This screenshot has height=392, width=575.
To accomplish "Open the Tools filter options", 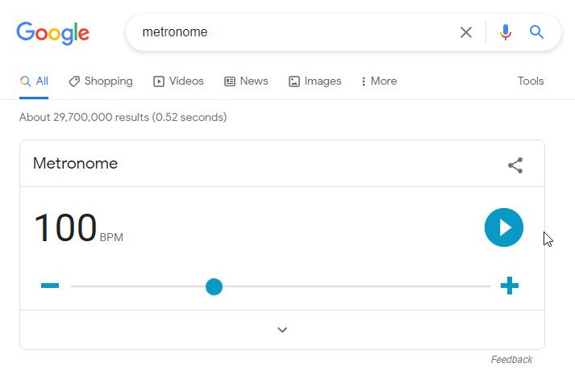I will [531, 81].
